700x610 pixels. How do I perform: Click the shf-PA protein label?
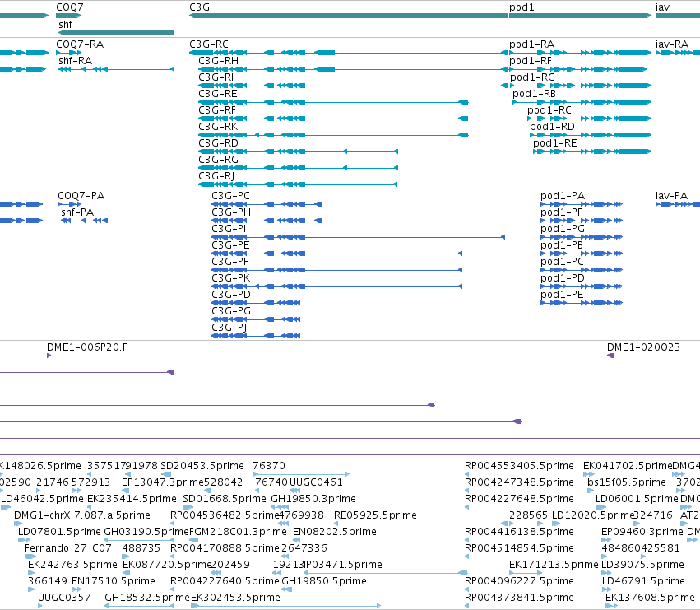[x=77, y=212]
